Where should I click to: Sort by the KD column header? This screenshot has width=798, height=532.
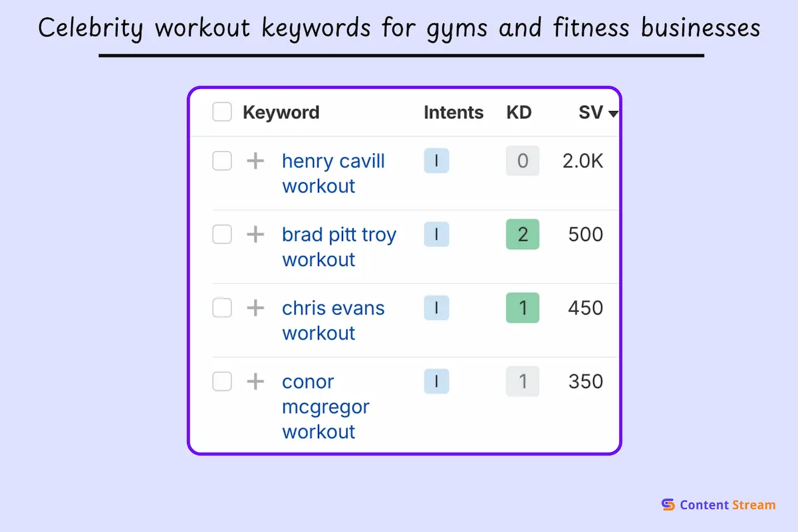pos(519,112)
